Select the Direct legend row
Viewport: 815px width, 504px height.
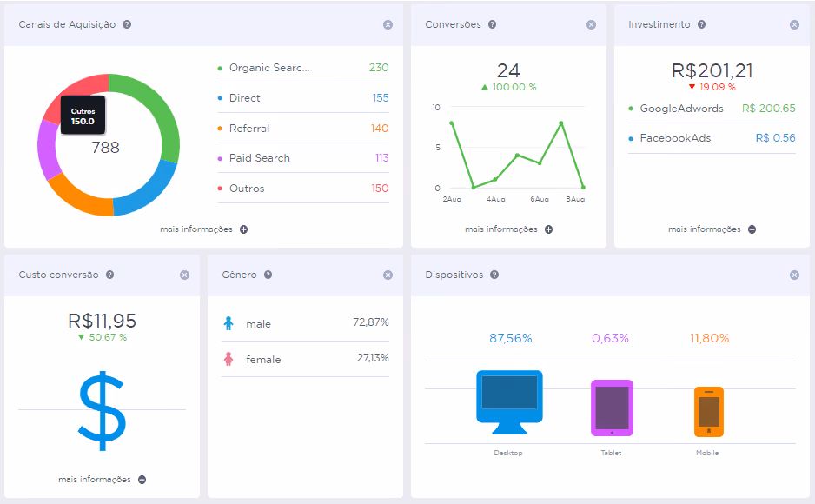[303, 98]
